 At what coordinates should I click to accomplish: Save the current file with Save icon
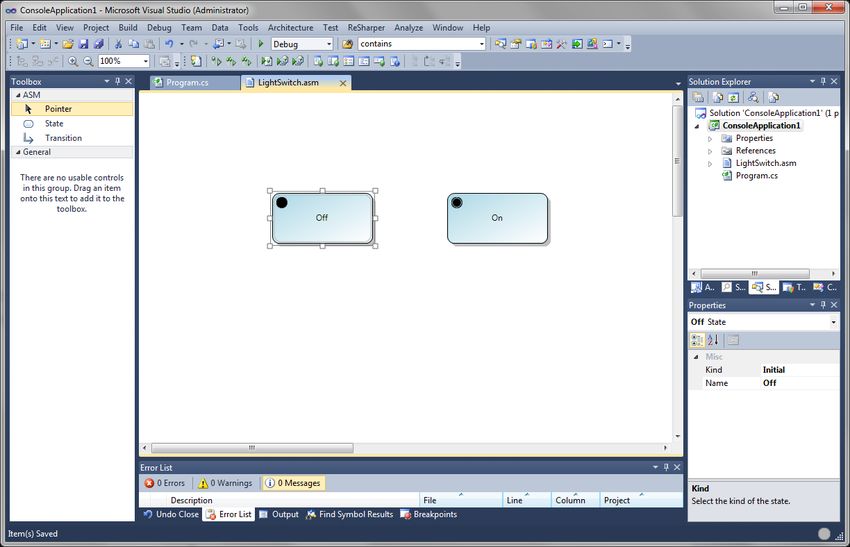[83, 44]
